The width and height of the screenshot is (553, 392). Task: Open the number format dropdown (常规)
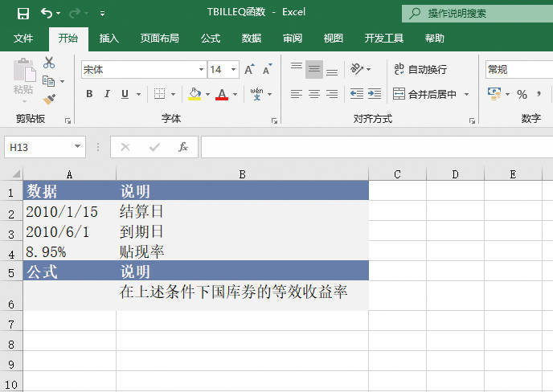[x=518, y=70]
